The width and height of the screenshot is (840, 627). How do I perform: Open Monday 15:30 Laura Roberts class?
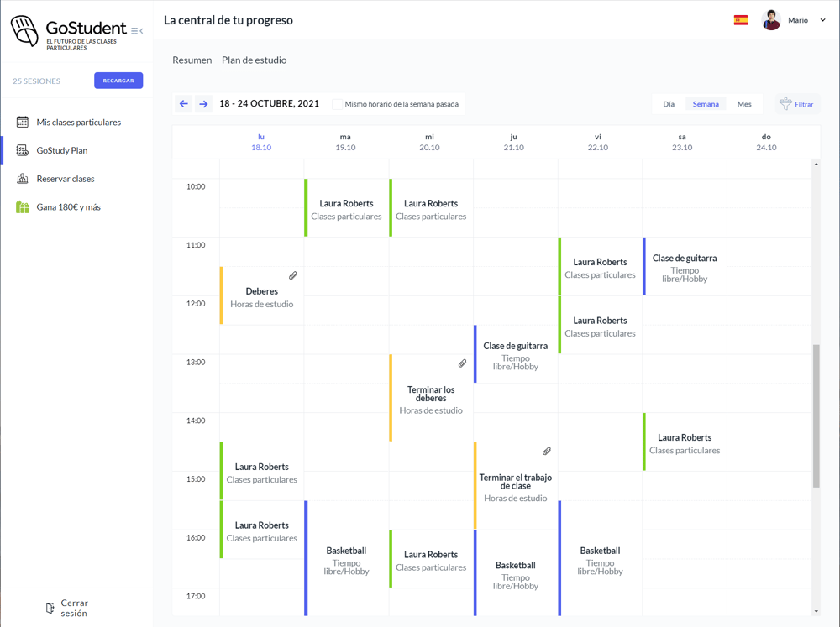pyautogui.click(x=262, y=530)
